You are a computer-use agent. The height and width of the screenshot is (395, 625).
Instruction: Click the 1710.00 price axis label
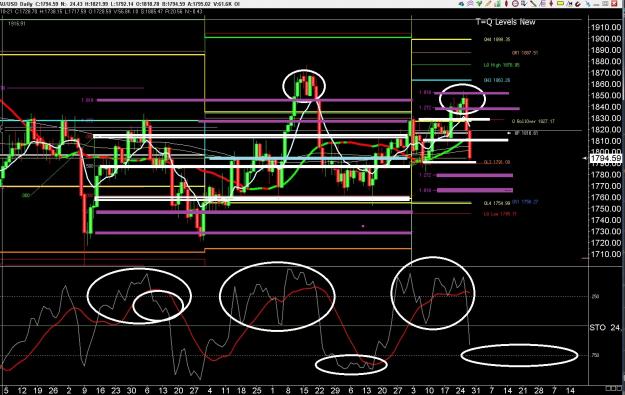(x=605, y=254)
